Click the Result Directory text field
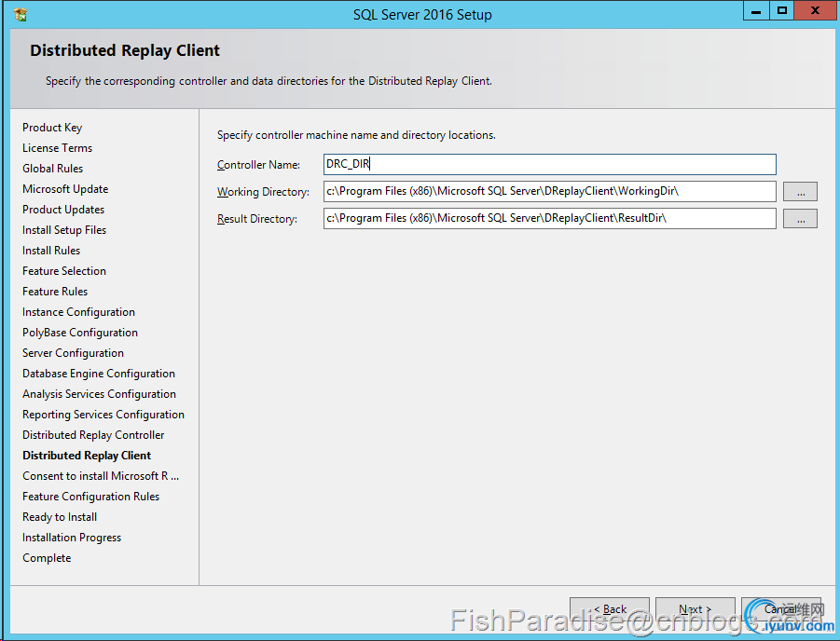The image size is (840, 641). point(550,219)
